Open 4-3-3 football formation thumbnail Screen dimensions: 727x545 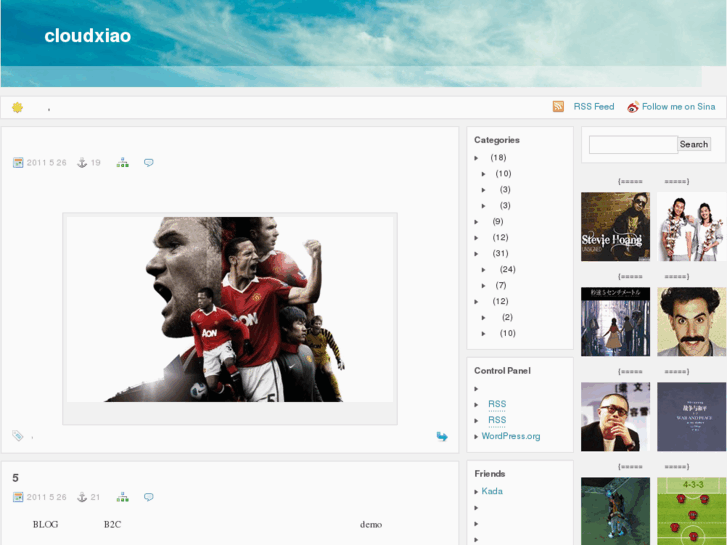tap(692, 511)
